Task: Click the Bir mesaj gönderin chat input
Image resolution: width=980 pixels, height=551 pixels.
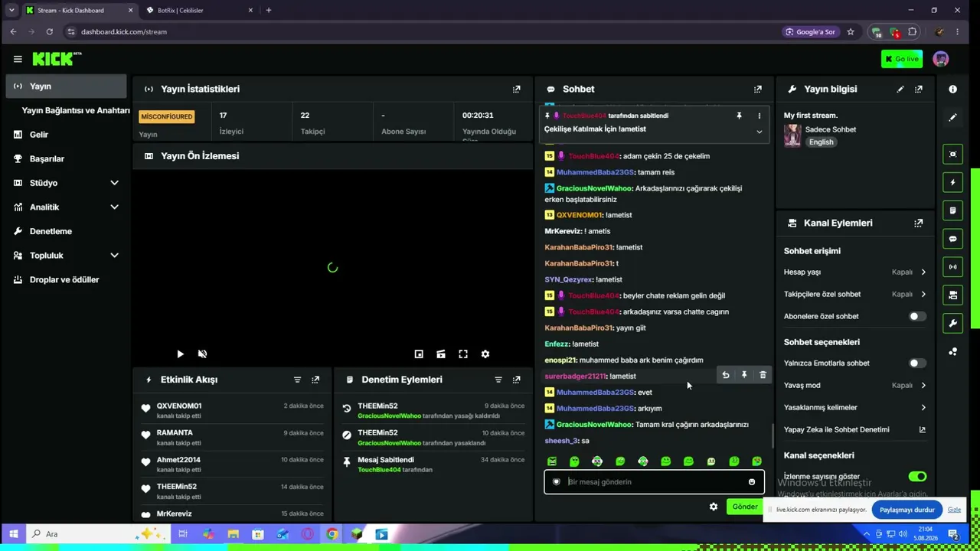Action: [x=655, y=482]
